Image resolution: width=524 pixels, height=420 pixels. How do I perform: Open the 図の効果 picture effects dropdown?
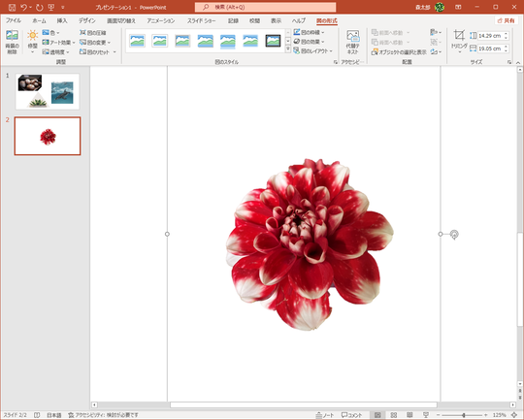tap(310, 42)
